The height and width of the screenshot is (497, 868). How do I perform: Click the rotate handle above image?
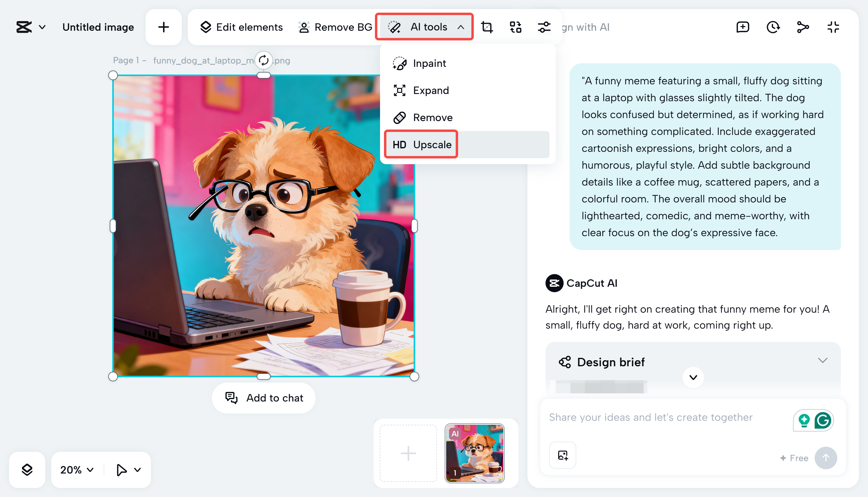point(264,61)
